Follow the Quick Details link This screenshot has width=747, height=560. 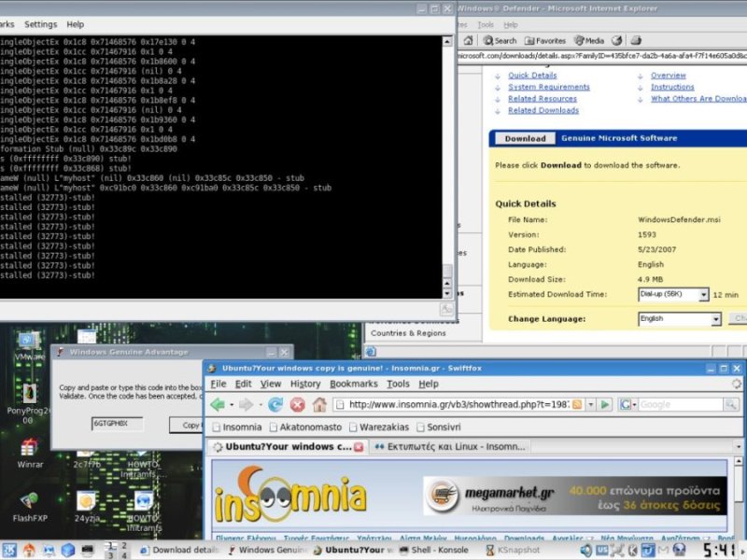532,76
